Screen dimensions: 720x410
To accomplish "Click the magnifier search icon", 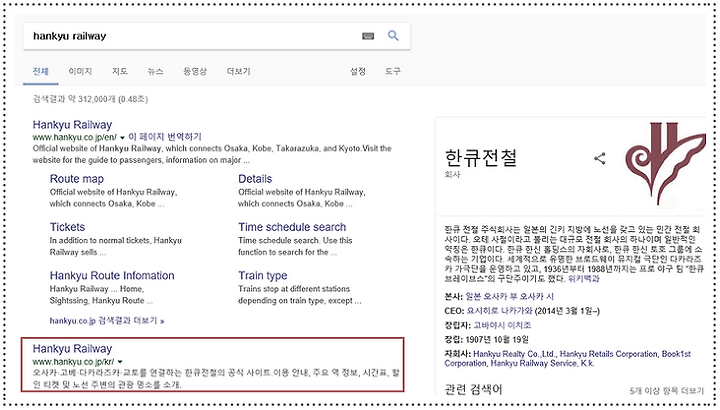I will [393, 35].
